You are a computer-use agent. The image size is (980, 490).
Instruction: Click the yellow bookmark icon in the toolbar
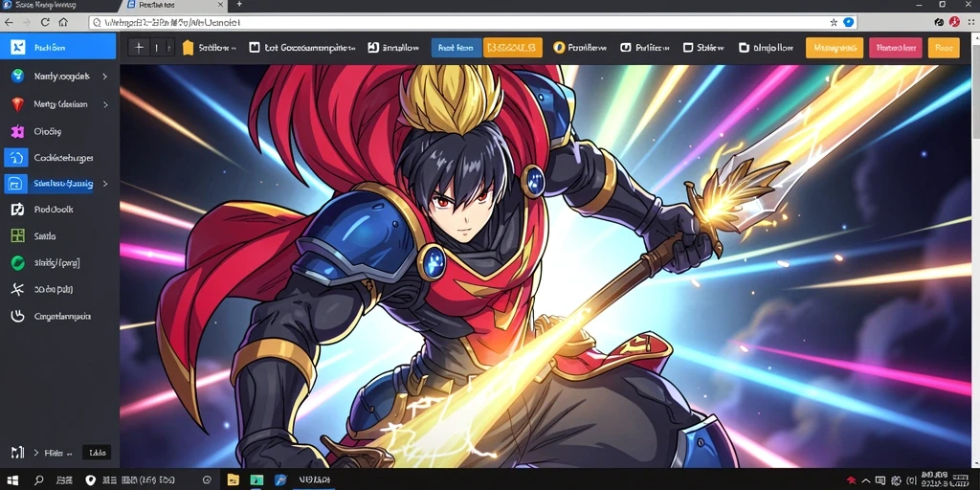click(x=188, y=48)
